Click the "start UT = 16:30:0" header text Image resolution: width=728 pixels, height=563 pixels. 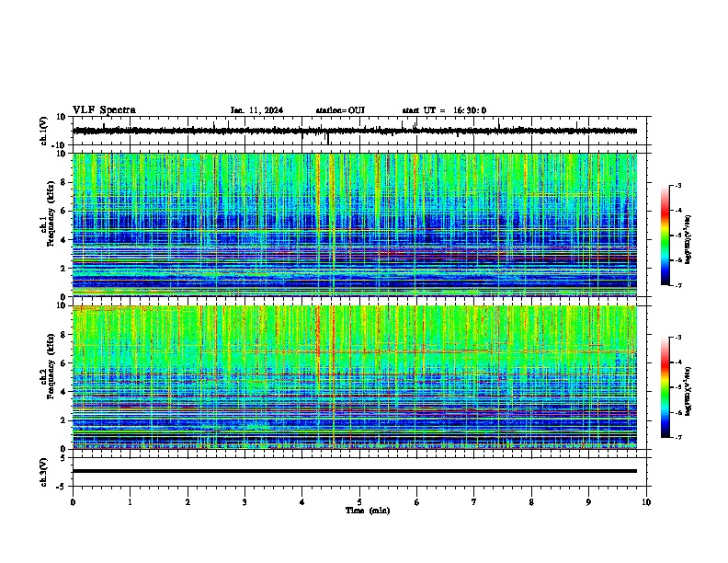pyautogui.click(x=444, y=110)
